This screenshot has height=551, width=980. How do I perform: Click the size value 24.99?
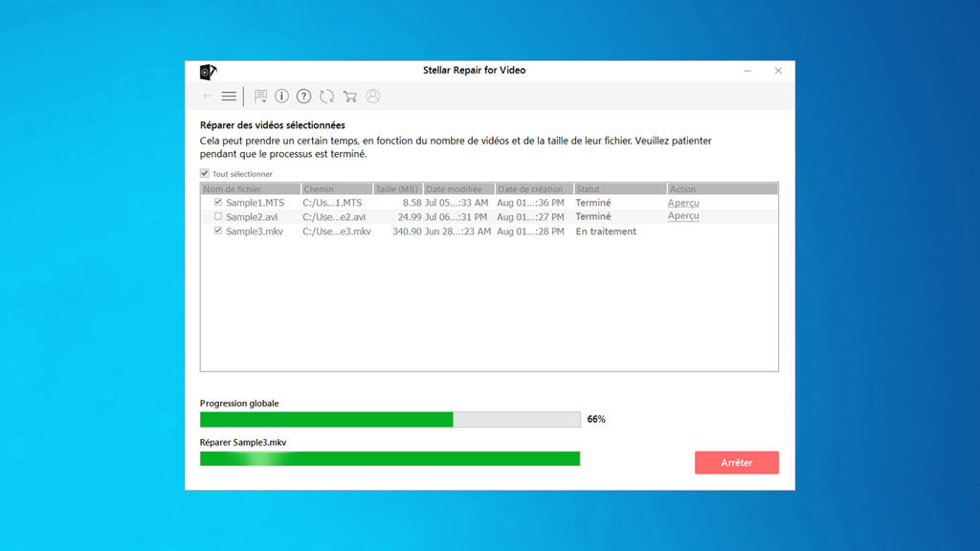click(410, 217)
